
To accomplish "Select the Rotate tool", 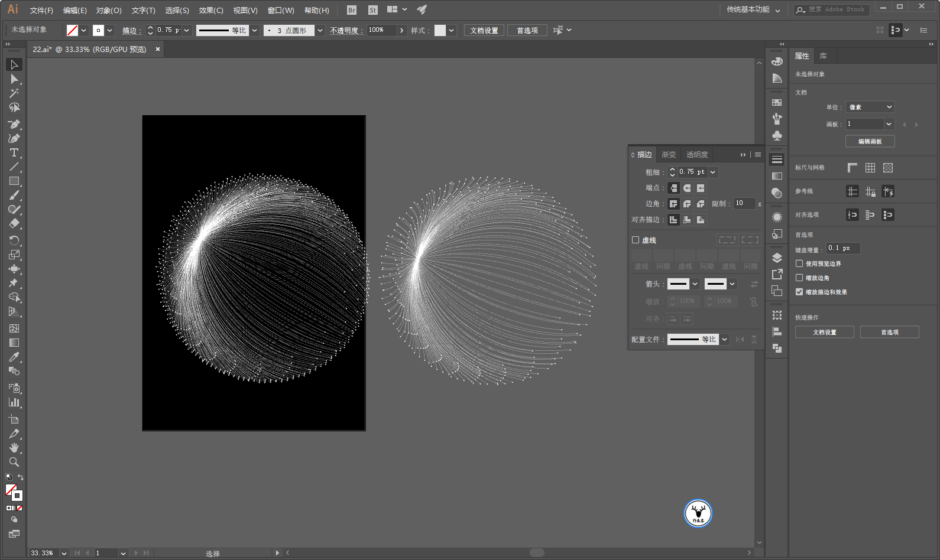I will pos(14,240).
